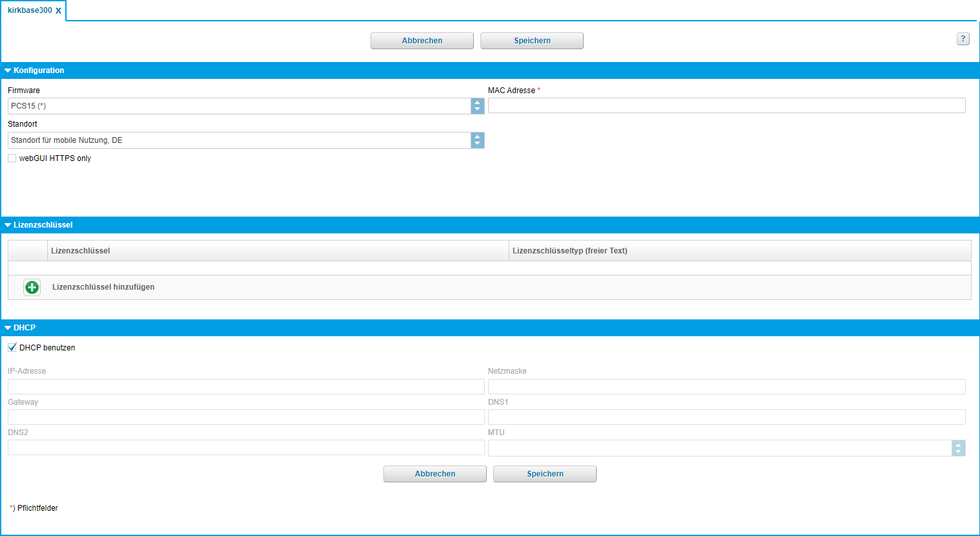The image size is (980, 536).
Task: Open the Firmware dropdown PCS15
Action: click(x=246, y=106)
